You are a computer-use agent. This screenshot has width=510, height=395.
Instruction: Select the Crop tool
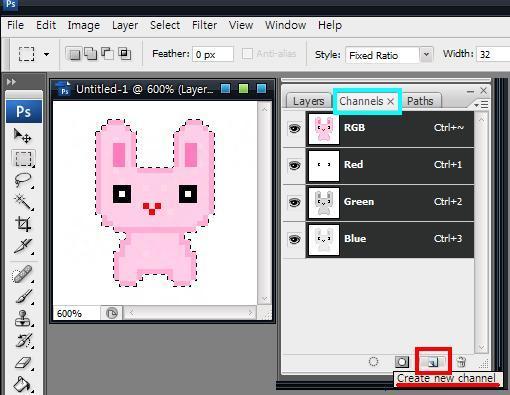pos(23,224)
